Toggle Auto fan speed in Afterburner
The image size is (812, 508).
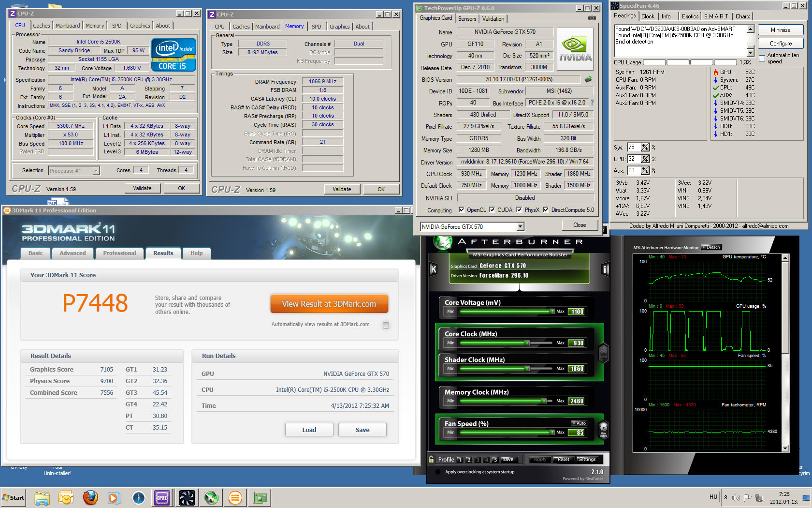click(x=579, y=423)
